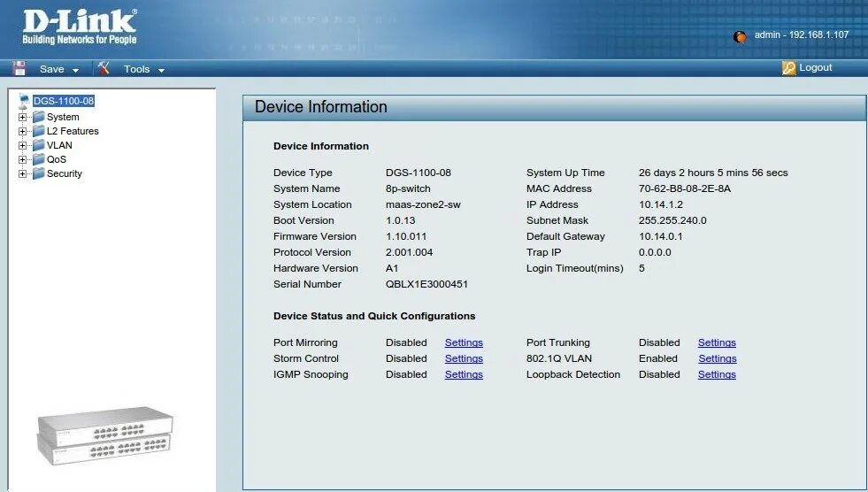Click the D-Link logo
Image resolution: width=868 pixels, height=492 pixels.
click(x=79, y=27)
